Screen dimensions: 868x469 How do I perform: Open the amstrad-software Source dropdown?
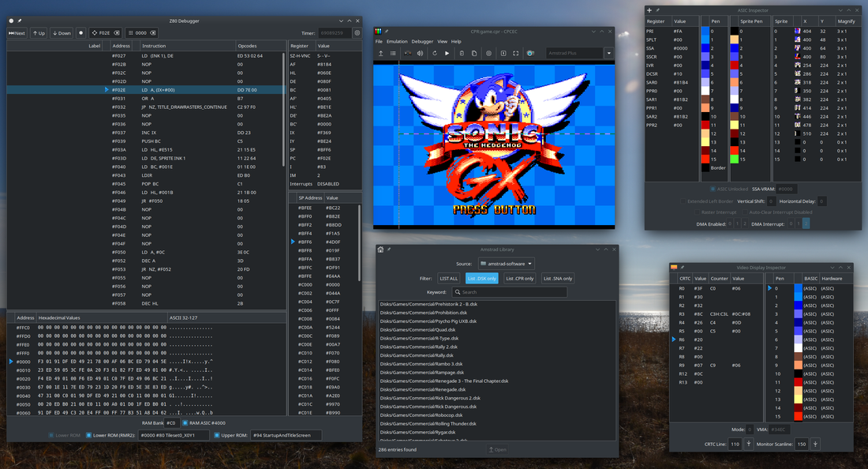(506, 264)
